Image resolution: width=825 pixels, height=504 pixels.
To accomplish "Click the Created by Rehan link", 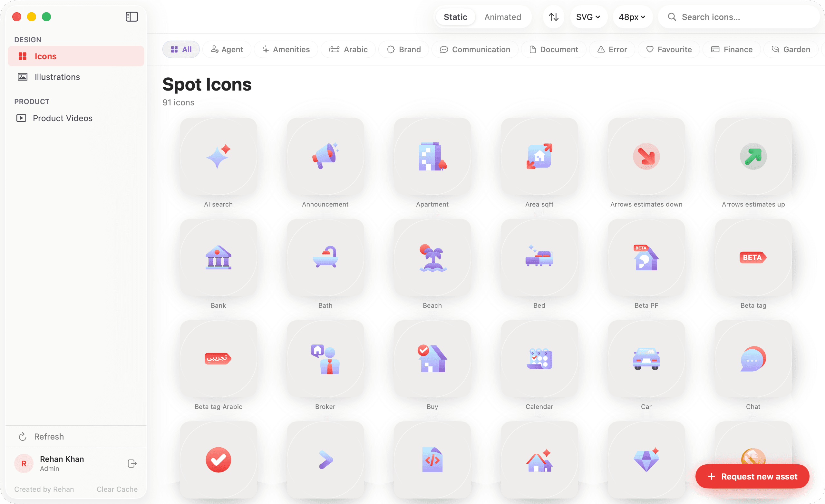I will [44, 489].
